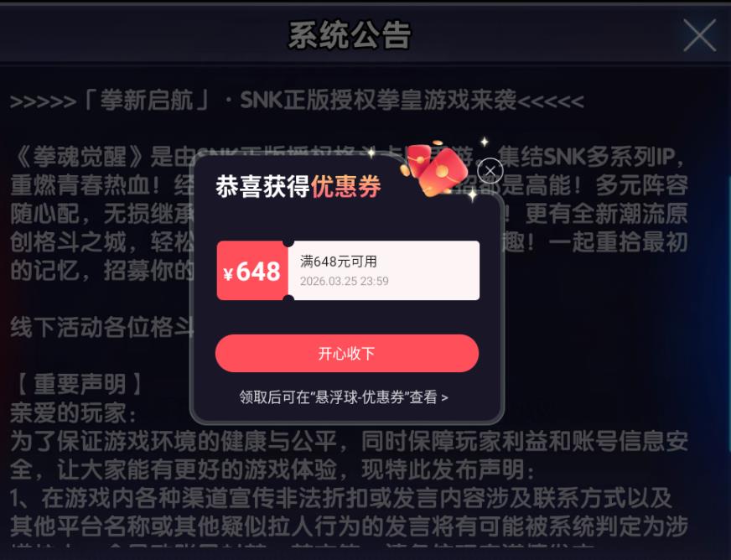Click the blue scrollbar on right edge
This screenshot has width=731, height=560.
tap(728, 314)
